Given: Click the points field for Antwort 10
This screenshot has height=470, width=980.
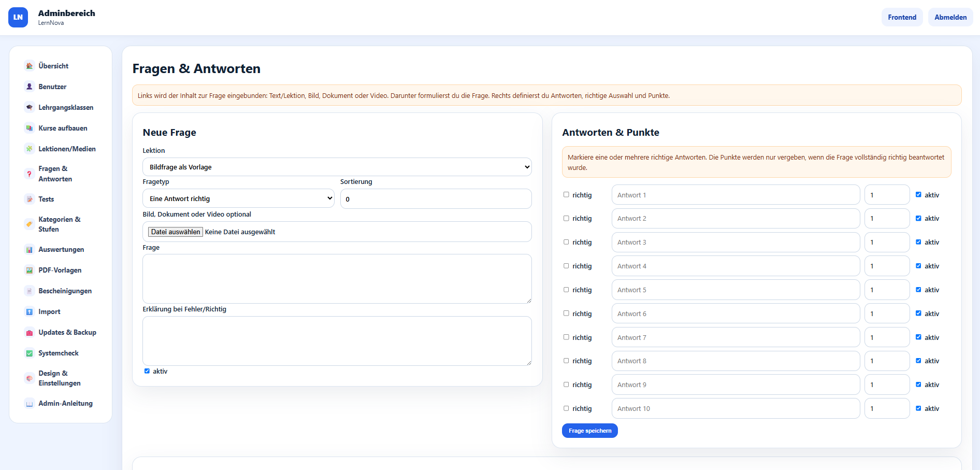Looking at the screenshot, I should pyautogui.click(x=887, y=408).
